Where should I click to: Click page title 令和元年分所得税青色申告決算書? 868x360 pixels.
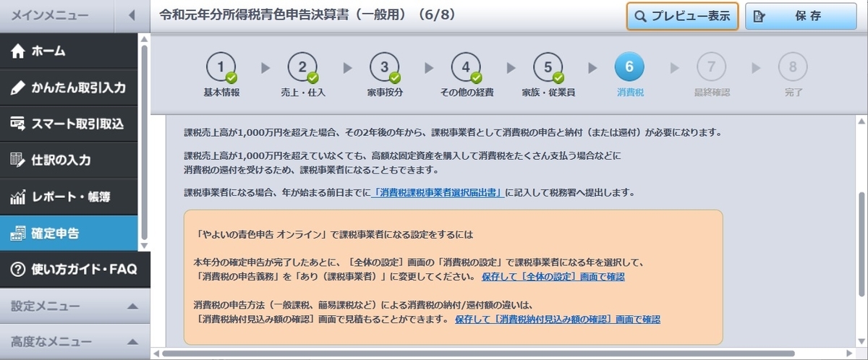[307, 14]
